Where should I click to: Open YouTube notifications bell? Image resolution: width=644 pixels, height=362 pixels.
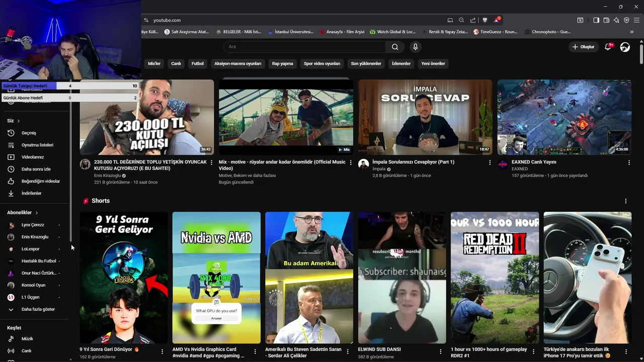click(x=608, y=47)
